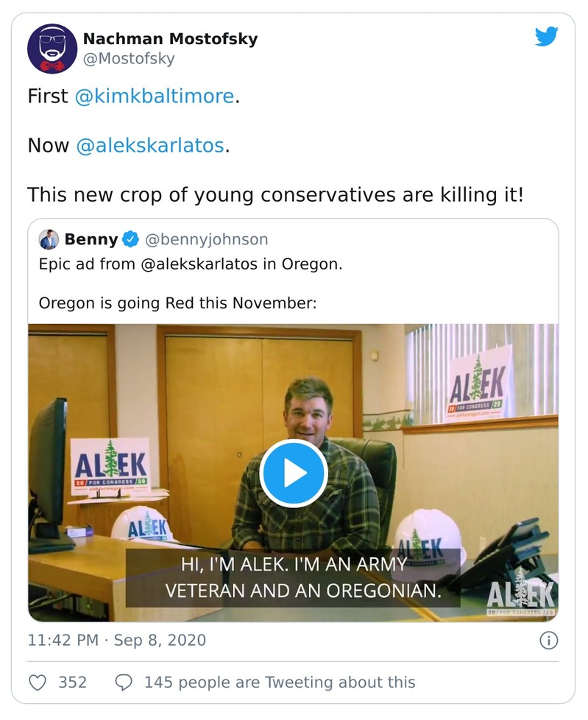Click the Twitter bird logo
The width and height of the screenshot is (588, 720).
546,36
